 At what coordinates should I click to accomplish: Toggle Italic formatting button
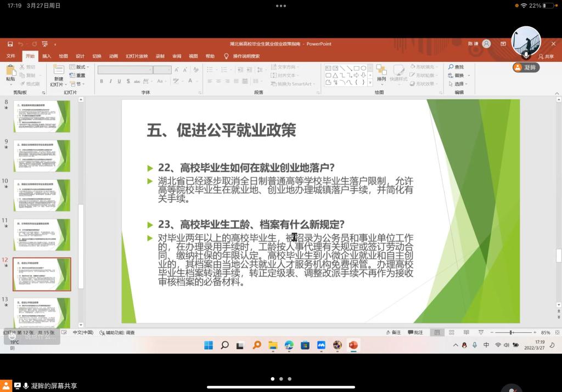110,81
